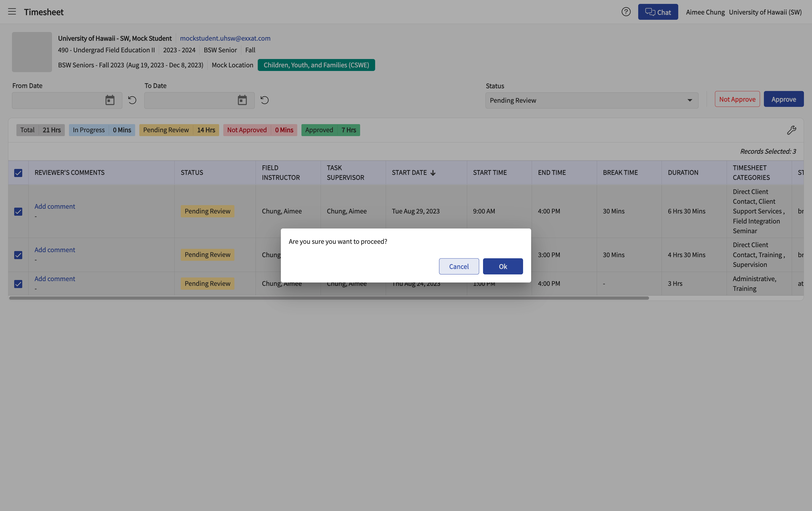
Task: Add comment on the 3 Hrs entry
Action: pyautogui.click(x=55, y=279)
